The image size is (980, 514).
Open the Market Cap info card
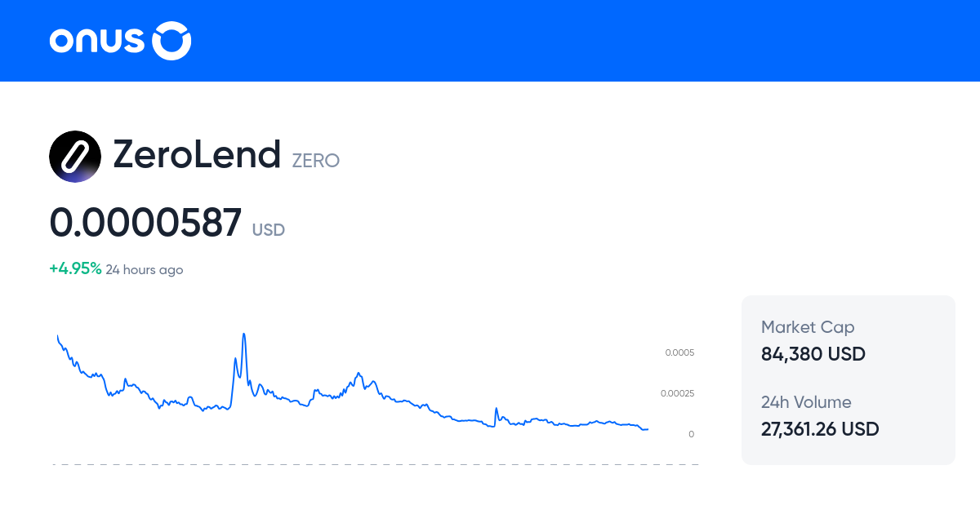coord(848,379)
